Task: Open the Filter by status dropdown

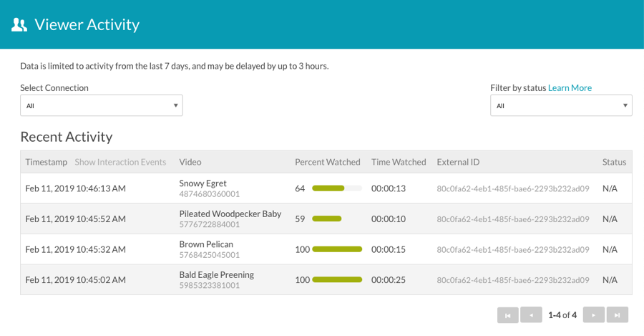Action: [x=561, y=106]
